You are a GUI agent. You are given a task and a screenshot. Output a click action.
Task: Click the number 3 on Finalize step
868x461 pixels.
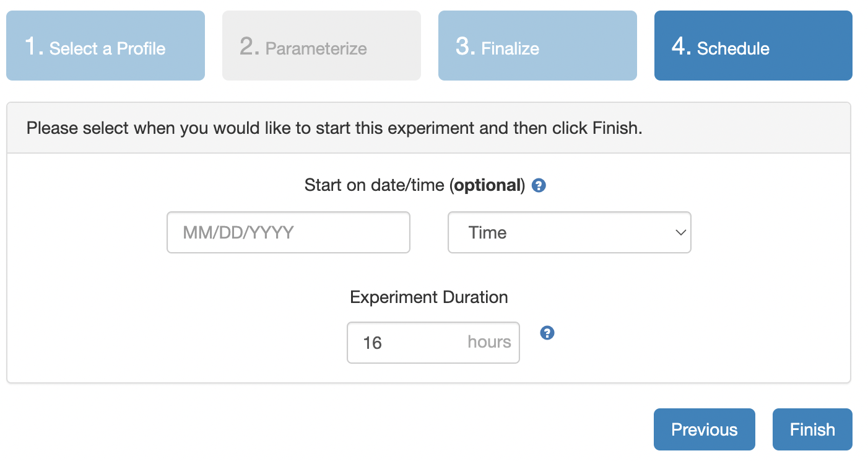click(x=464, y=46)
